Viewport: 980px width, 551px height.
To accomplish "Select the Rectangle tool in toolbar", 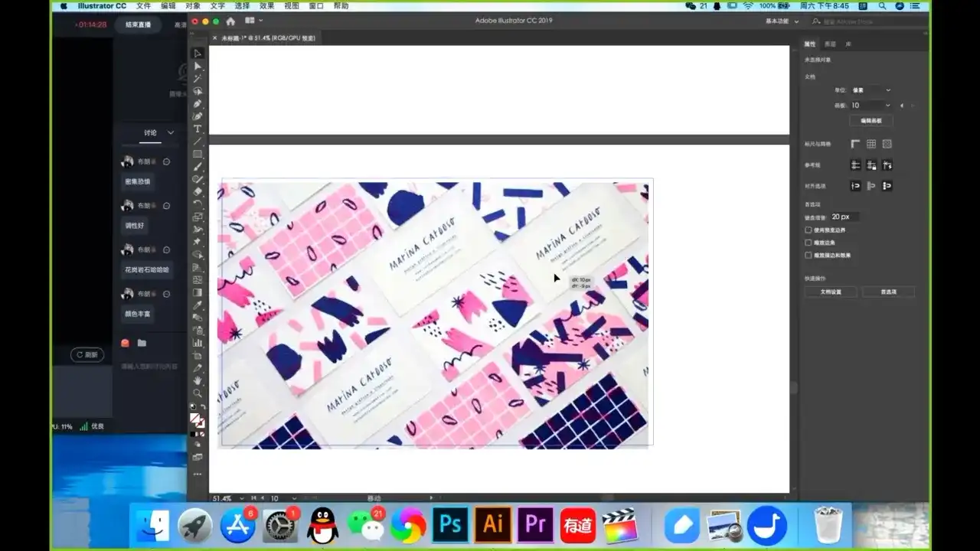I will click(198, 154).
